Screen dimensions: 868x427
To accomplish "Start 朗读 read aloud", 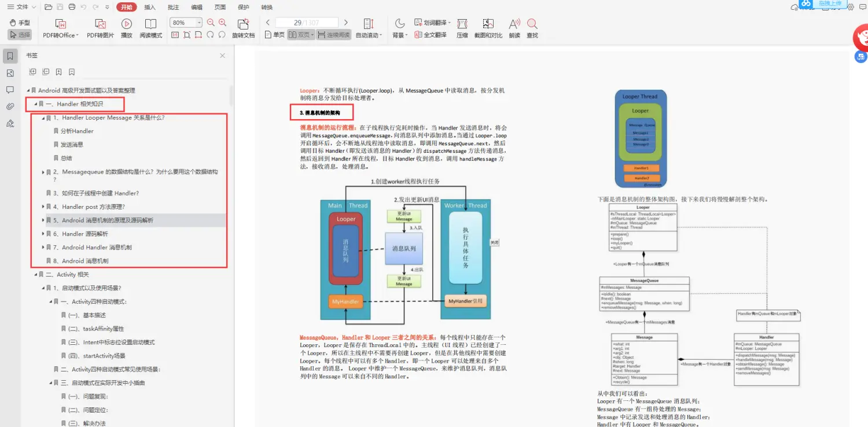I will tap(514, 28).
